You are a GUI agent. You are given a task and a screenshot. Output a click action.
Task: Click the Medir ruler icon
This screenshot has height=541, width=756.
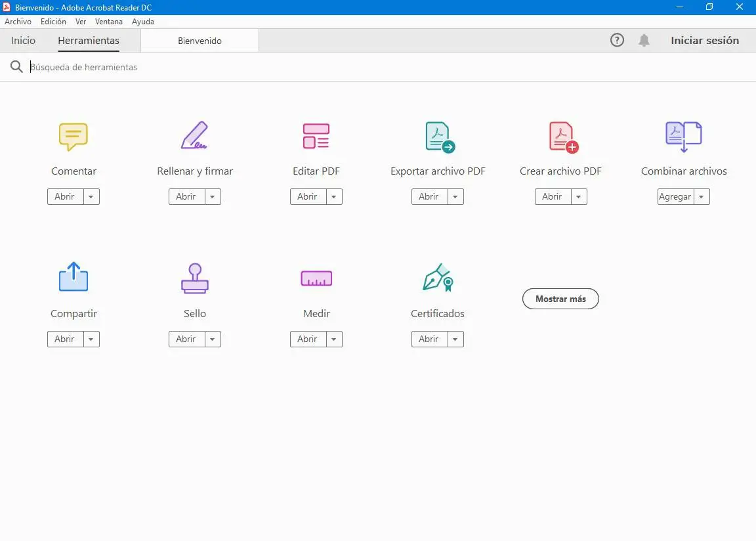pos(316,278)
